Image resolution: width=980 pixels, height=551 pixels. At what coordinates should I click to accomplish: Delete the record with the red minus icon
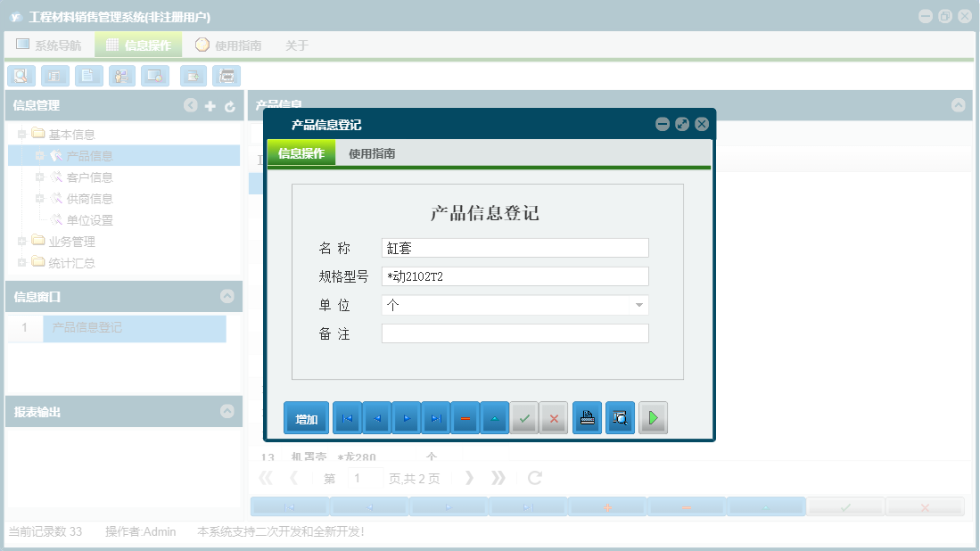click(465, 417)
